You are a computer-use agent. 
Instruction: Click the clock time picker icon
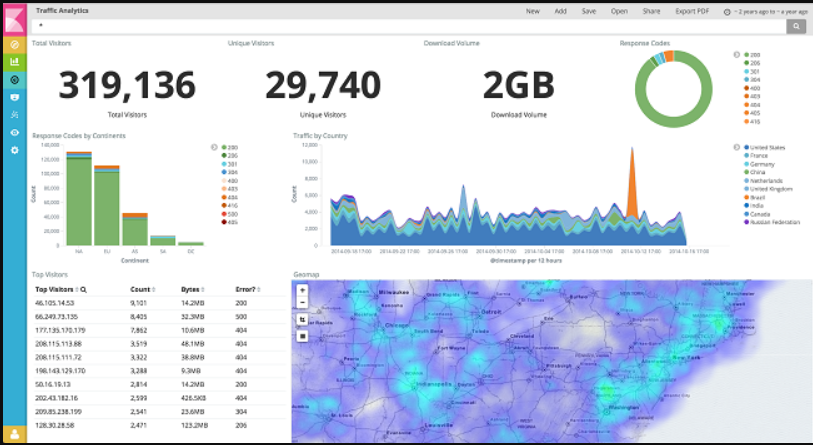[x=727, y=12]
